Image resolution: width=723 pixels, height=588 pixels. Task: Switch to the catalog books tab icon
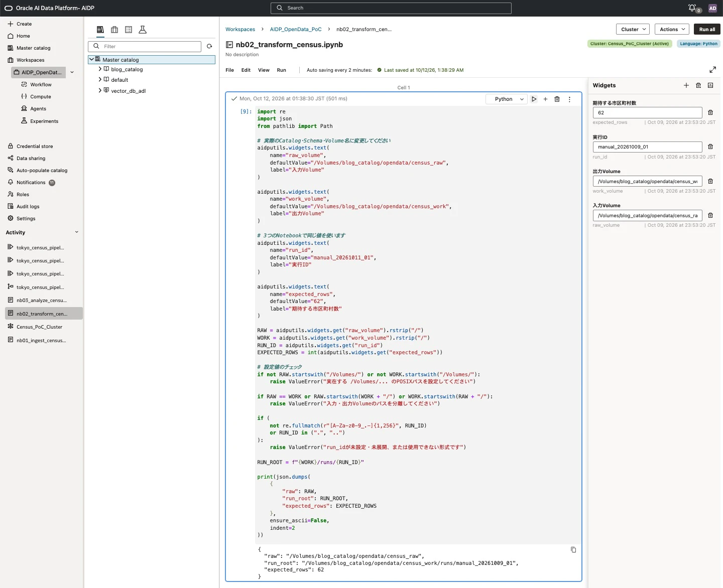pyautogui.click(x=100, y=30)
